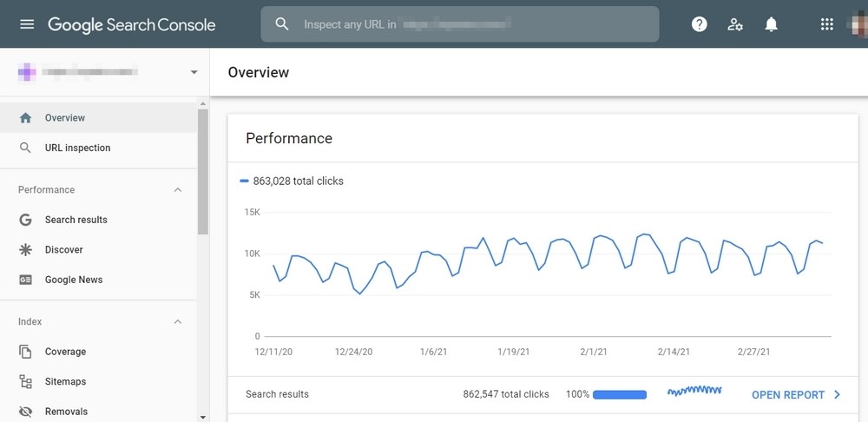Click the Inspect any URL field
This screenshot has height=422, width=868.
(x=460, y=24)
